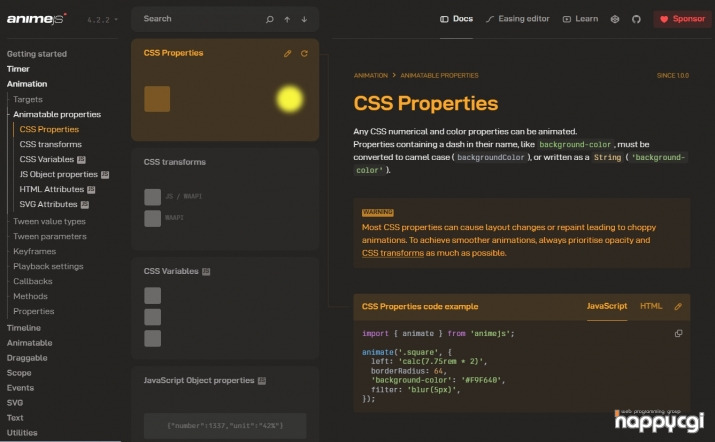Open Animatable in sidebar
The width and height of the screenshot is (715, 442).
point(30,343)
